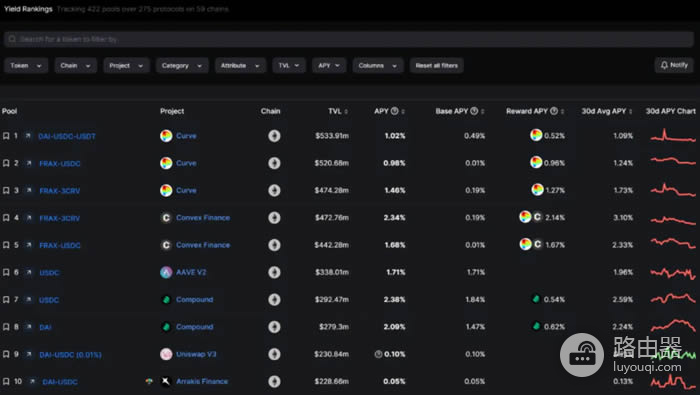Open Uniswap V3 project link
700x395 pixels.
coord(196,354)
